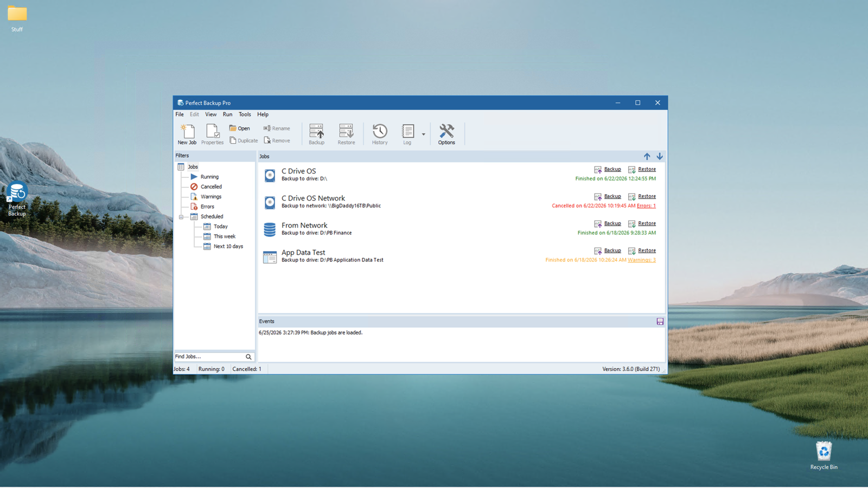The width and height of the screenshot is (868, 488).
Task: Click Restore link for From Network
Action: click(x=647, y=223)
